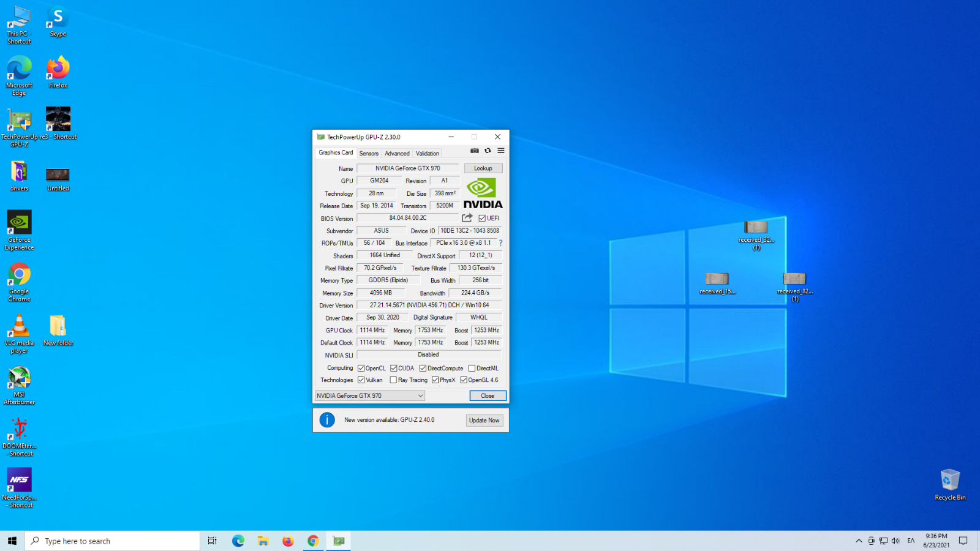Toggle the OpenGL 4.6 checkbox
Image resolution: width=980 pixels, height=551 pixels.
coord(464,380)
